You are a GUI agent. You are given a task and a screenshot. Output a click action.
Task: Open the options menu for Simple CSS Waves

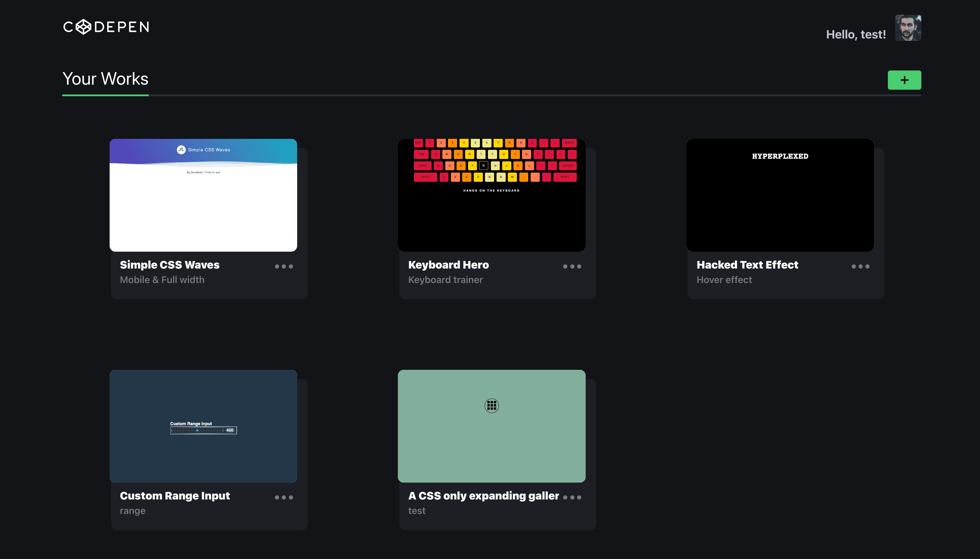pyautogui.click(x=284, y=266)
